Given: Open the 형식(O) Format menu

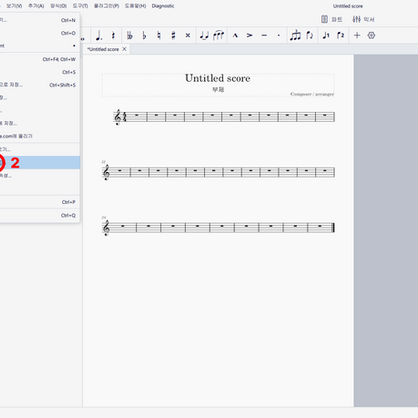Looking at the screenshot, I should (58, 6).
